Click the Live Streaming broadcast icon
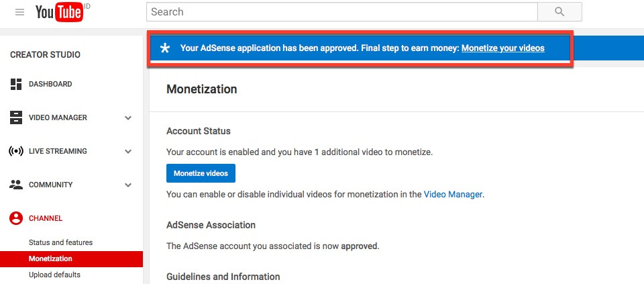 (x=16, y=151)
